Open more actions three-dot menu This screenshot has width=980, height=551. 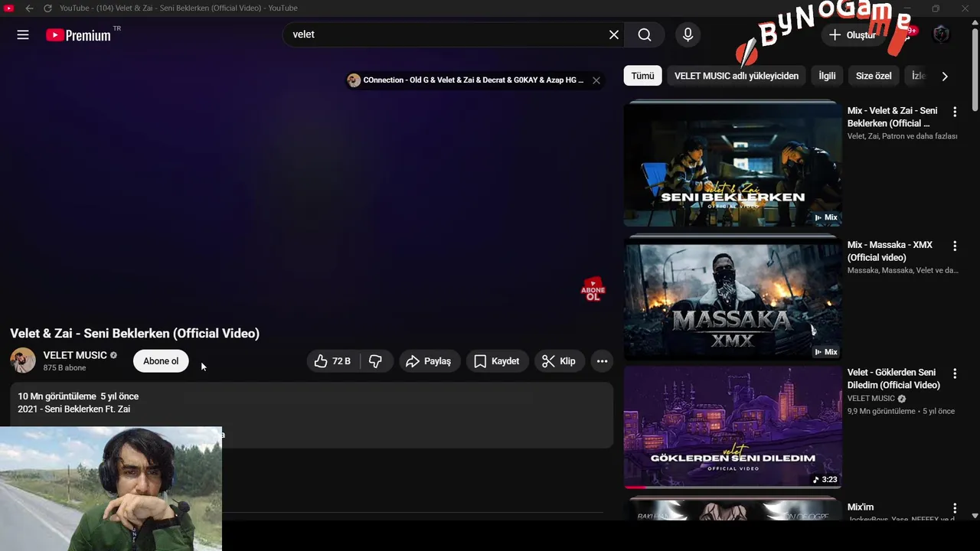point(603,361)
